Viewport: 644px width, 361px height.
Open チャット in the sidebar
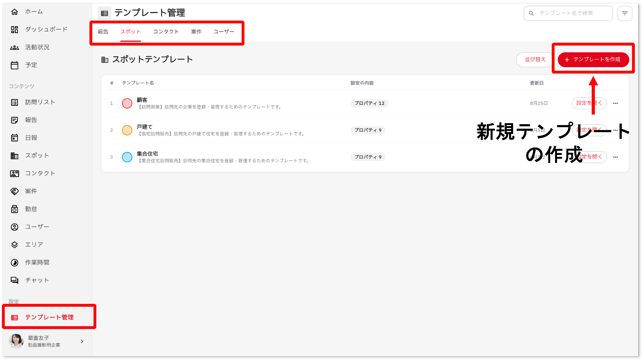point(30,280)
